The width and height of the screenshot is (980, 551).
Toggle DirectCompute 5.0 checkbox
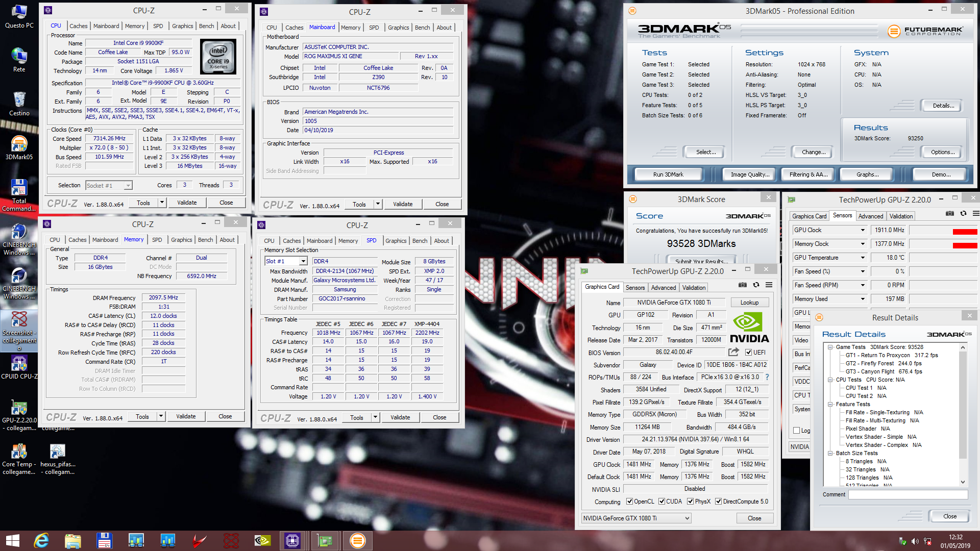tap(719, 502)
